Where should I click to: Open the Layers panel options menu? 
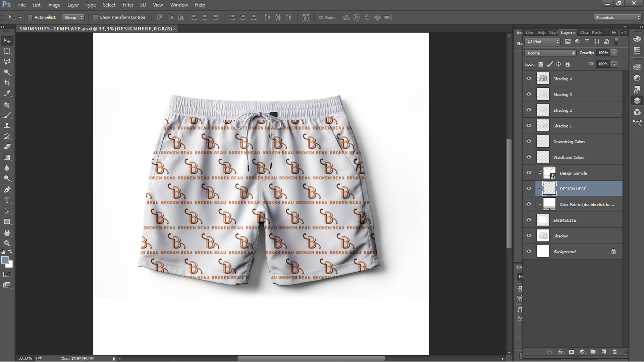point(624,33)
